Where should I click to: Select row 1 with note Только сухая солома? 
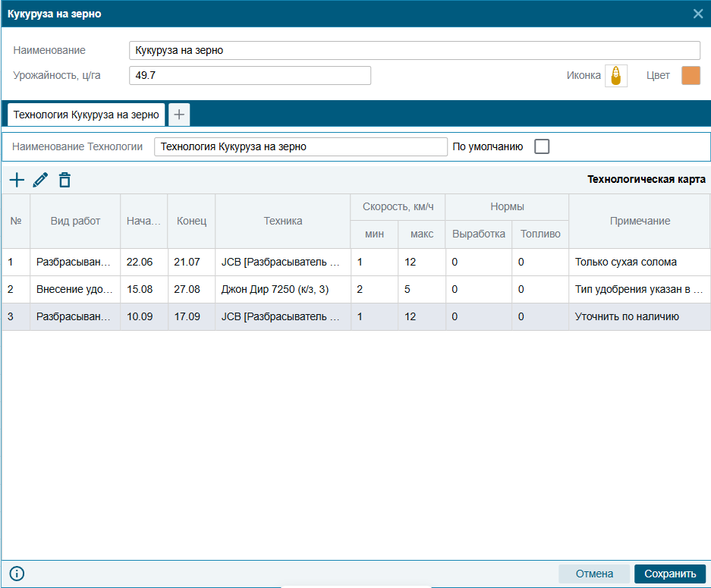click(356, 262)
